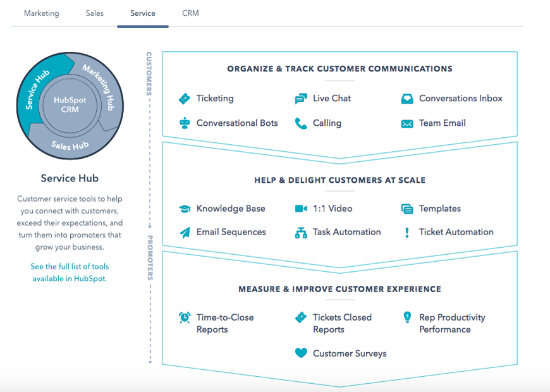The image size is (550, 392).
Task: Click the Email Sequences label
Action: (231, 232)
